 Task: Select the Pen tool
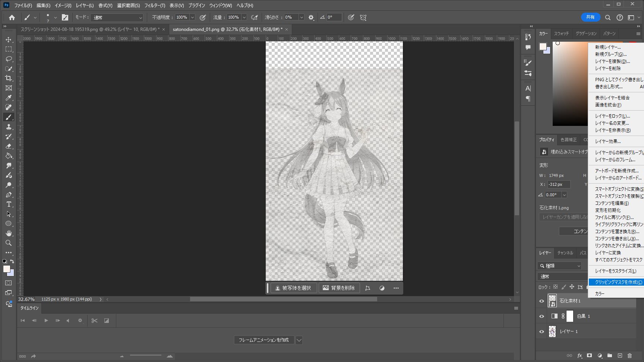click(x=9, y=194)
